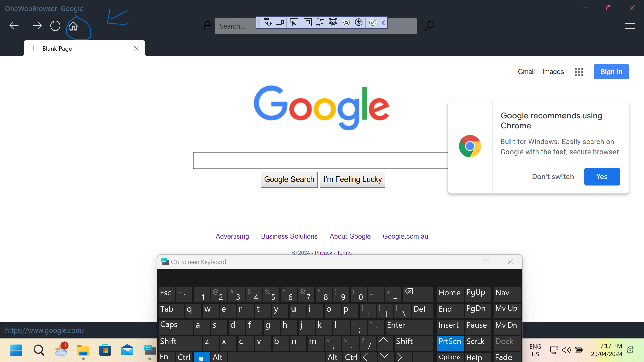Screen dimensions: 644x362
Task: Toggle the left Shift key on the keyboard
Action: (x=180, y=343)
